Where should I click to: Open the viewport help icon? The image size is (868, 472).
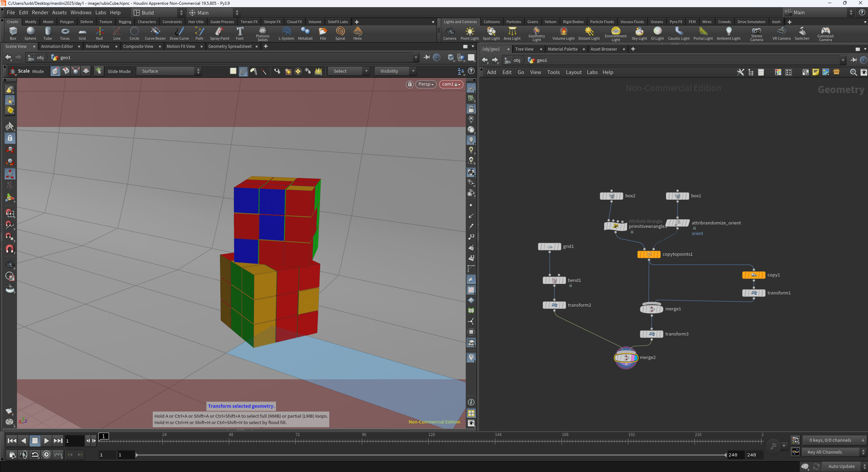click(471, 71)
